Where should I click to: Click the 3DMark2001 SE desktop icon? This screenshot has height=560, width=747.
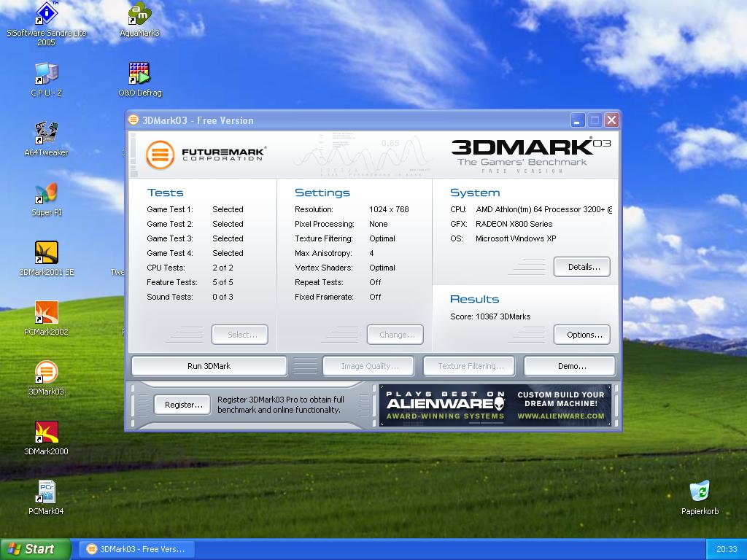tap(46, 253)
